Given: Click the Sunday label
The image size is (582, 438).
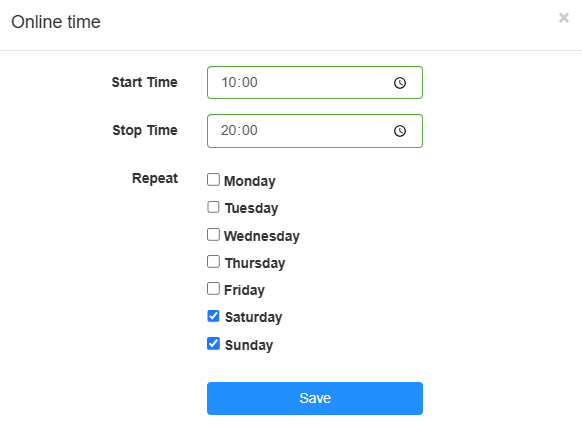Looking at the screenshot, I should pos(249,345).
